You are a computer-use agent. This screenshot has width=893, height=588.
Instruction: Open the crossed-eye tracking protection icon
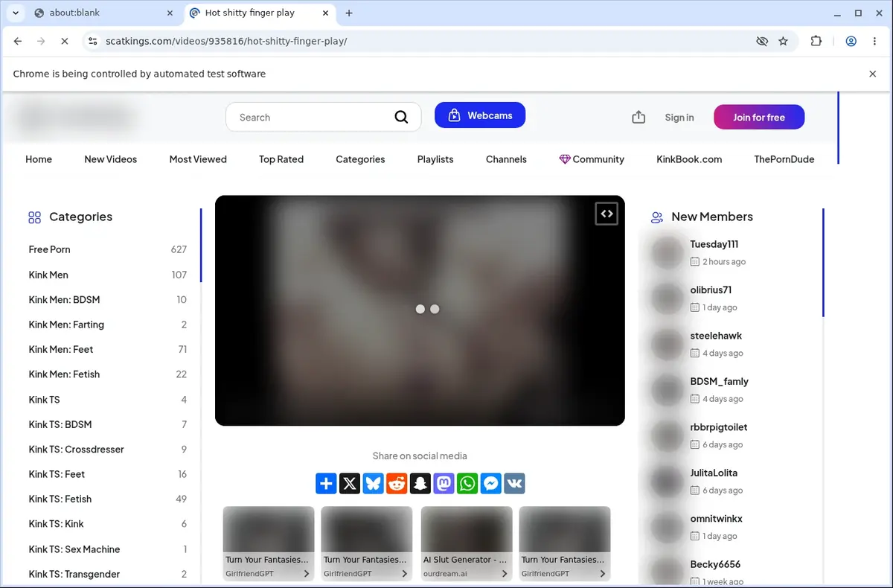click(762, 42)
